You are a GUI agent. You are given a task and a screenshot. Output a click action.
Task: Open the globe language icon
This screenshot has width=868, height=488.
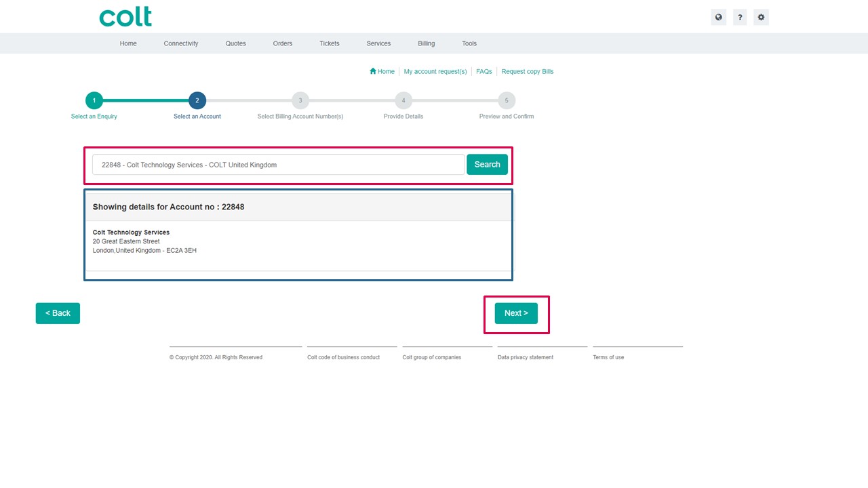(719, 18)
